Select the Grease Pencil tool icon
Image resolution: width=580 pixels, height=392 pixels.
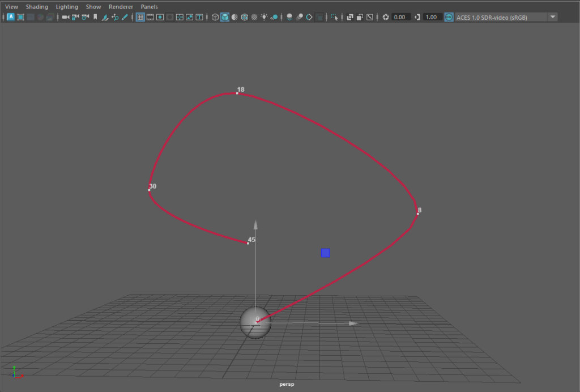click(x=125, y=17)
